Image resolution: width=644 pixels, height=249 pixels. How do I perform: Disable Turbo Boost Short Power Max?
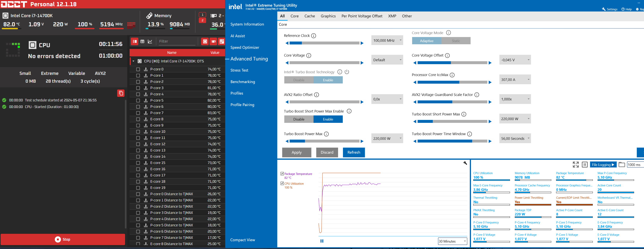pyautogui.click(x=299, y=119)
